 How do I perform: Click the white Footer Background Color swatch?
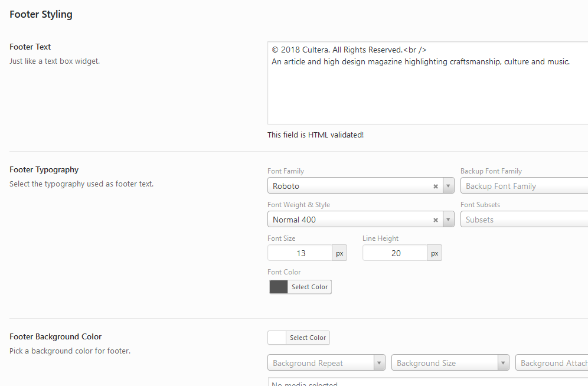(277, 338)
